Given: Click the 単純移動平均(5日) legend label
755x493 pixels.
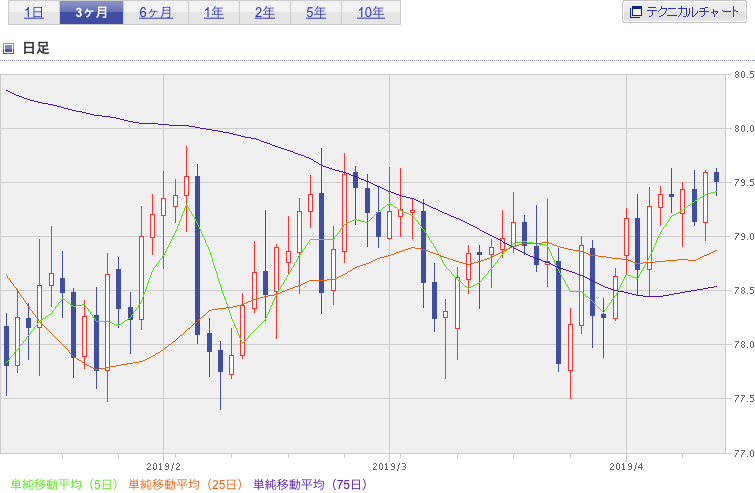Looking at the screenshot, I should [64, 484].
